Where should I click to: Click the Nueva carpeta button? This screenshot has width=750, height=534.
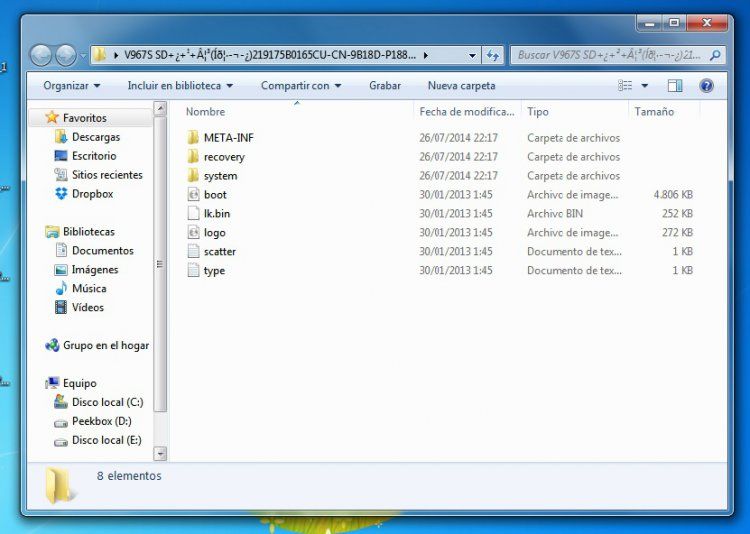click(461, 86)
